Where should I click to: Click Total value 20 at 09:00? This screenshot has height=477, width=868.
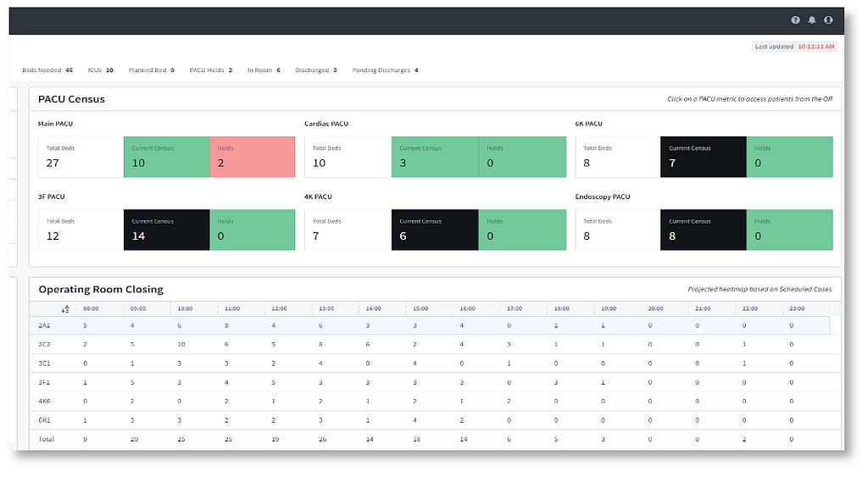point(134,439)
